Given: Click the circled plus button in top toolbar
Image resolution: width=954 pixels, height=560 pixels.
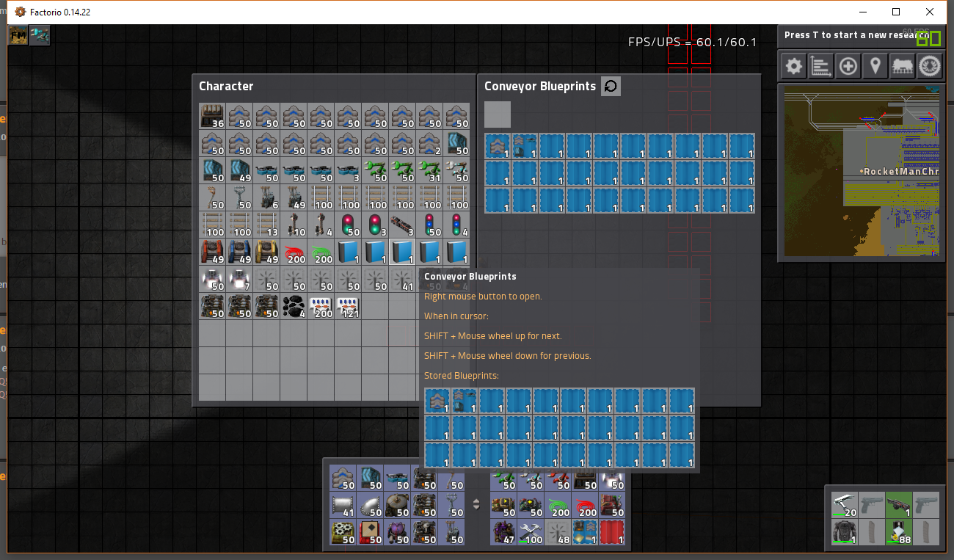Looking at the screenshot, I should pos(848,67).
